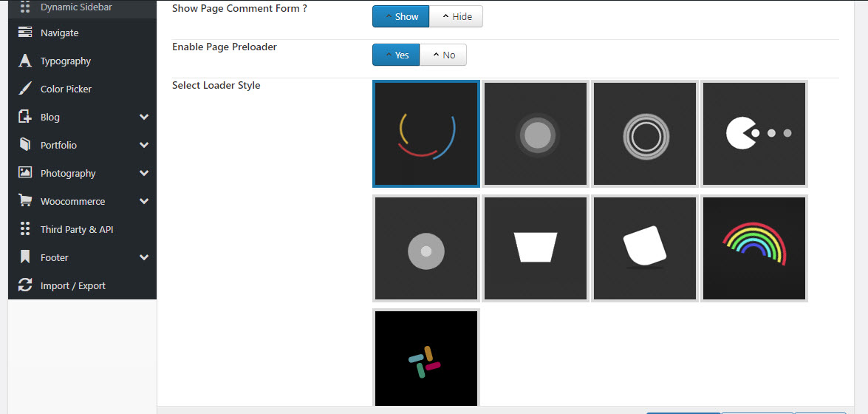Click the Navigate menu icon
868x414 pixels.
pos(25,33)
